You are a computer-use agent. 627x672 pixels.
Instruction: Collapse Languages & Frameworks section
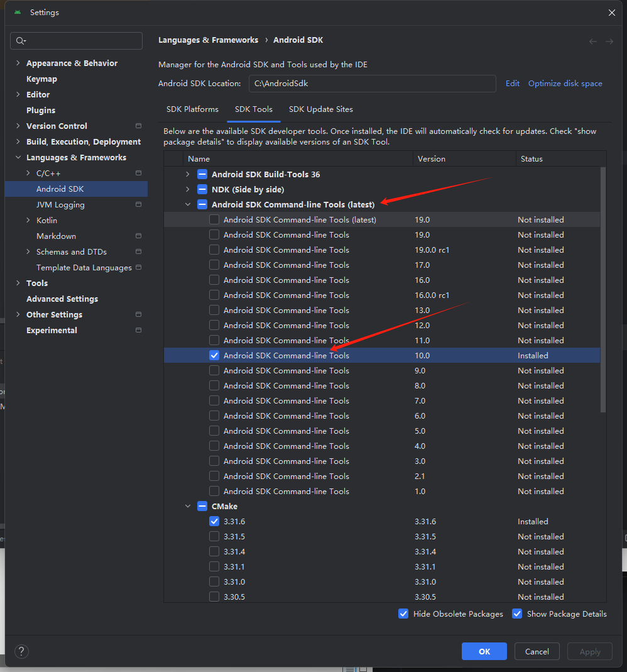(x=18, y=157)
